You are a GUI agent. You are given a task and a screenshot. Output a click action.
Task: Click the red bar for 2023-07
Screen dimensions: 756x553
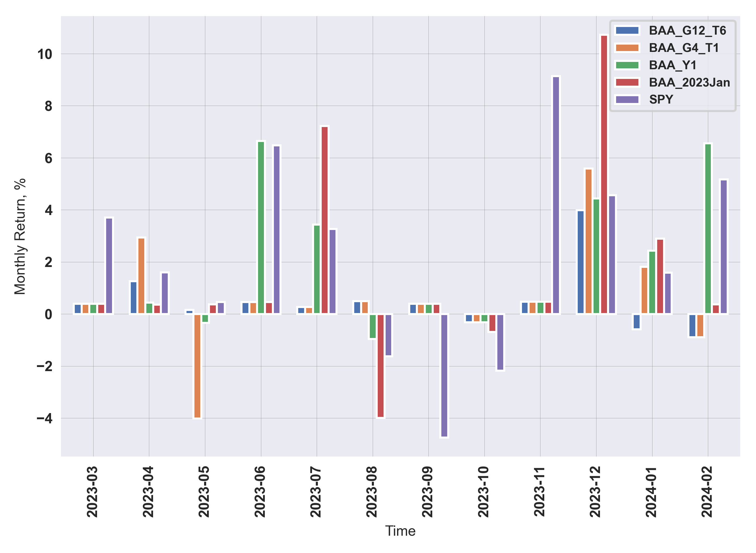tap(324, 220)
